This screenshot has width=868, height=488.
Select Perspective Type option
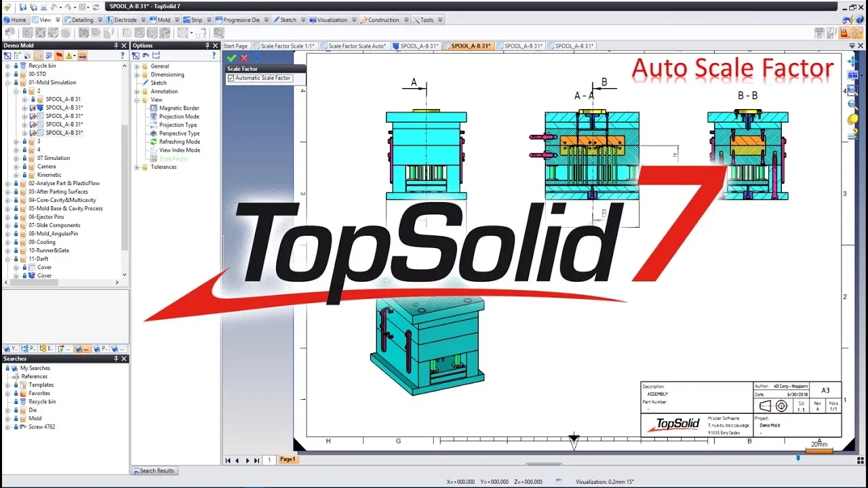point(179,134)
